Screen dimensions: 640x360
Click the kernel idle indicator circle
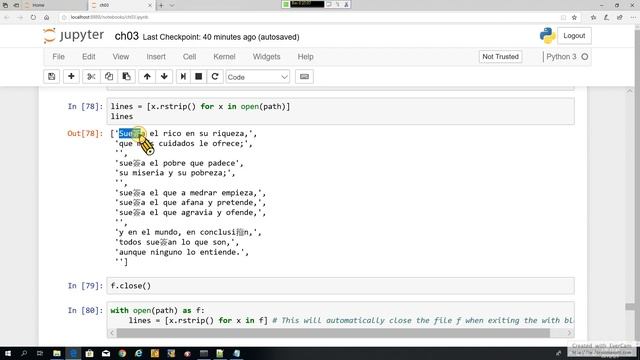[x=585, y=57]
